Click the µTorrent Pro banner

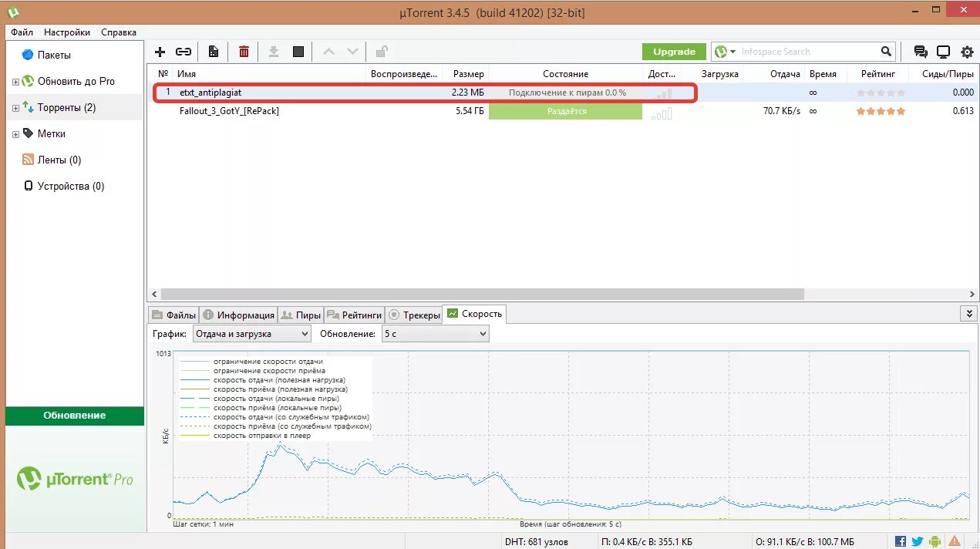(75, 479)
